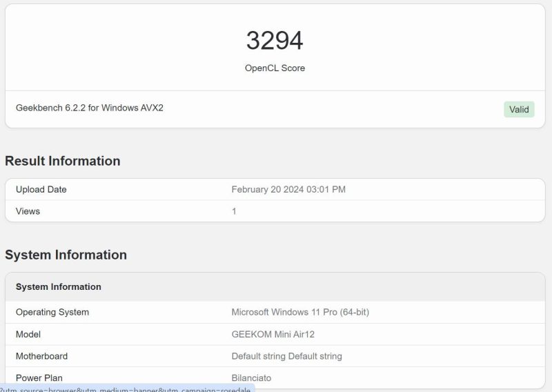Click the green Valid badge
The height and width of the screenshot is (392, 552).
tap(519, 109)
